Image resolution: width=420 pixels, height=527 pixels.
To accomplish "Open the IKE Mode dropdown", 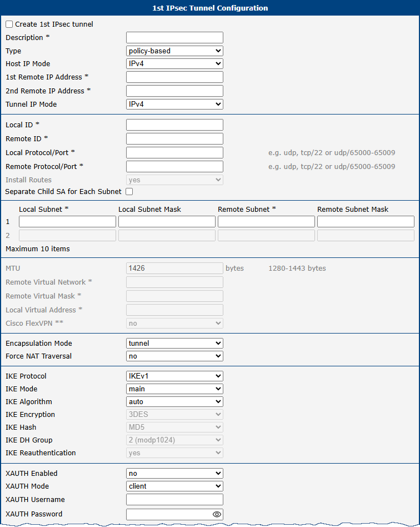I will (x=174, y=389).
